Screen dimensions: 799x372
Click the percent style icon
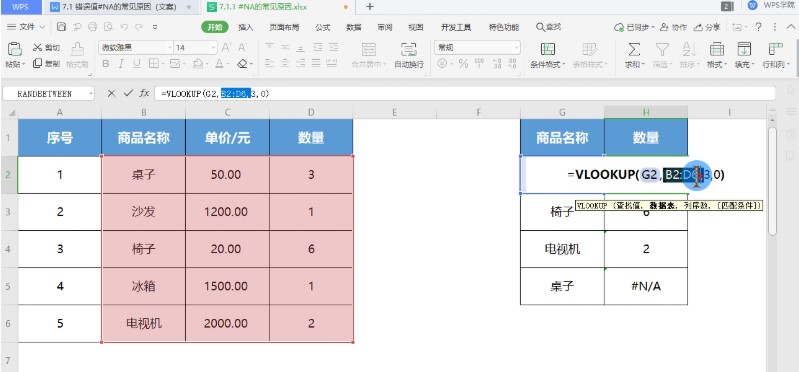[x=463, y=64]
